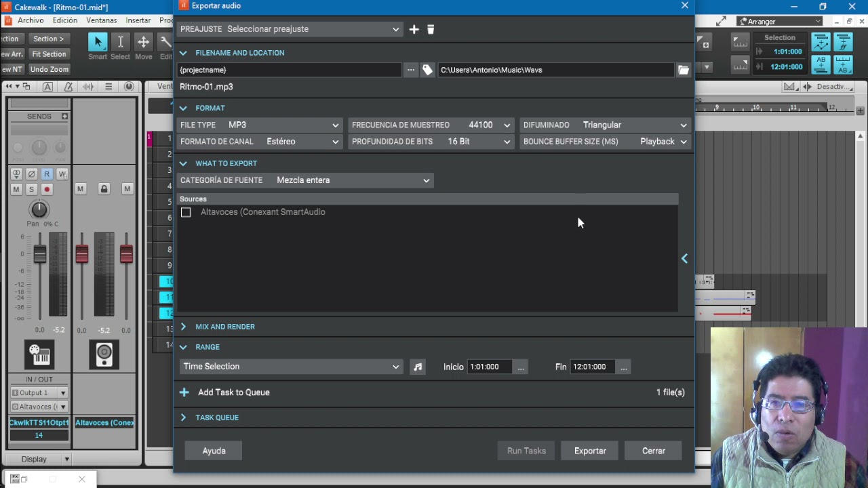
Task: Select the Smart tool in the toolbar
Action: [98, 42]
